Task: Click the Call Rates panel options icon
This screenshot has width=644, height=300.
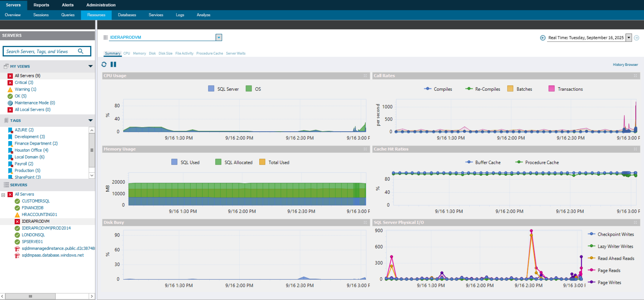Action: click(x=635, y=76)
